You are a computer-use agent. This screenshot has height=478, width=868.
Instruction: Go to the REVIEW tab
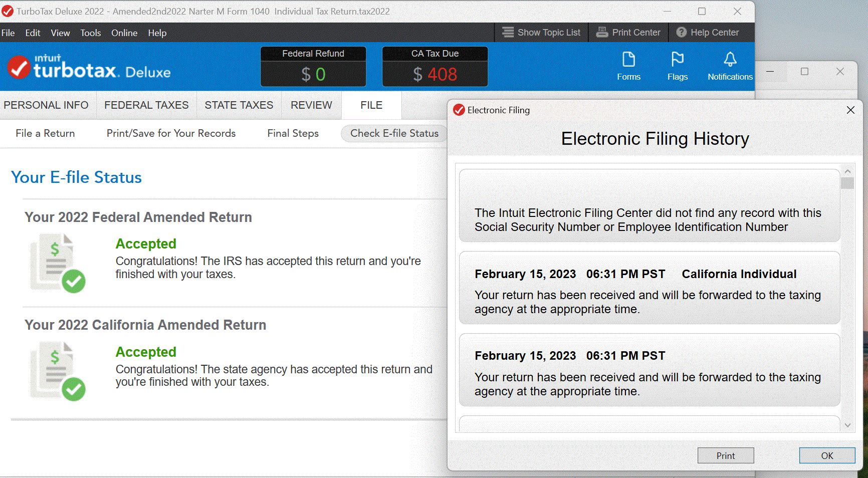click(x=311, y=105)
